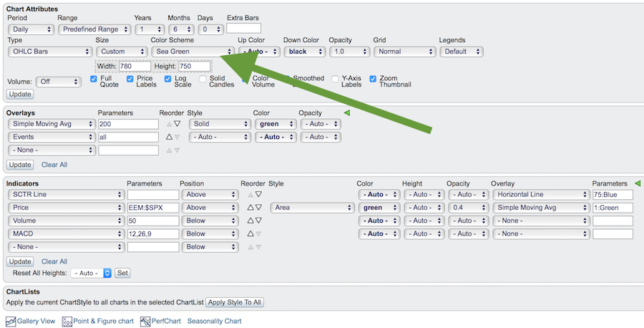Open the Point & Figure chart icon
The height and width of the screenshot is (328, 644).
point(67,322)
